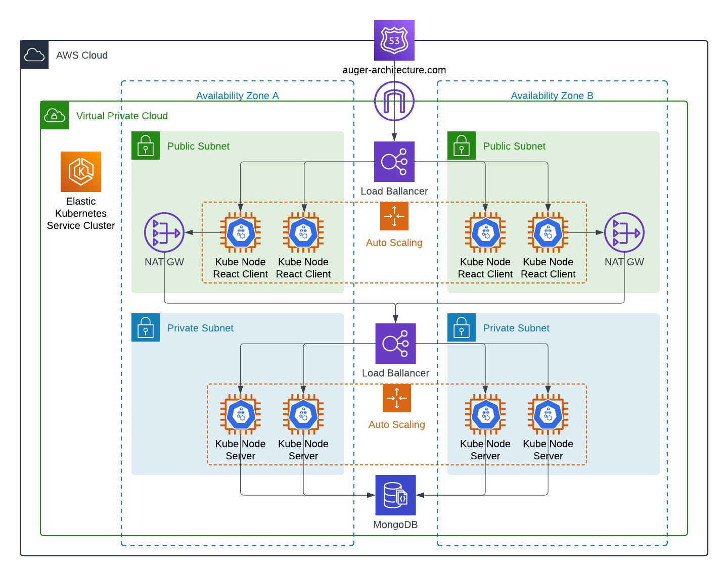Screen dimensions: 728x576
Task: Click the AWS Cloud label
Action: pyautogui.click(x=82, y=55)
